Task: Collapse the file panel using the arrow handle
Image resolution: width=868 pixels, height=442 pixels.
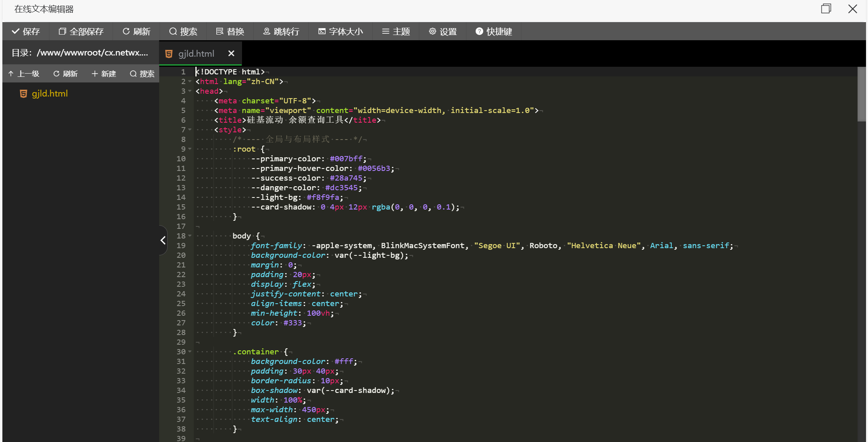Action: click(x=162, y=240)
